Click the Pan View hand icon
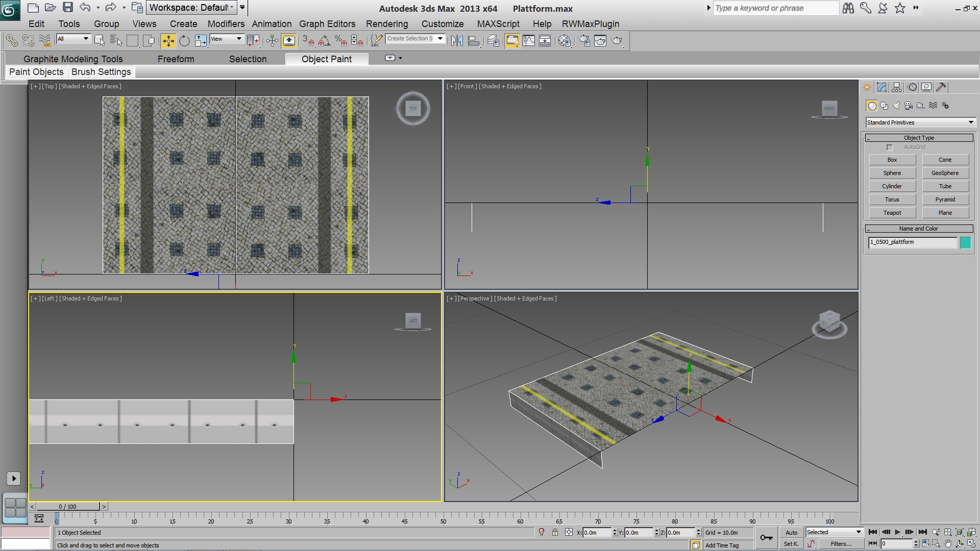The image size is (980, 551). (x=948, y=544)
